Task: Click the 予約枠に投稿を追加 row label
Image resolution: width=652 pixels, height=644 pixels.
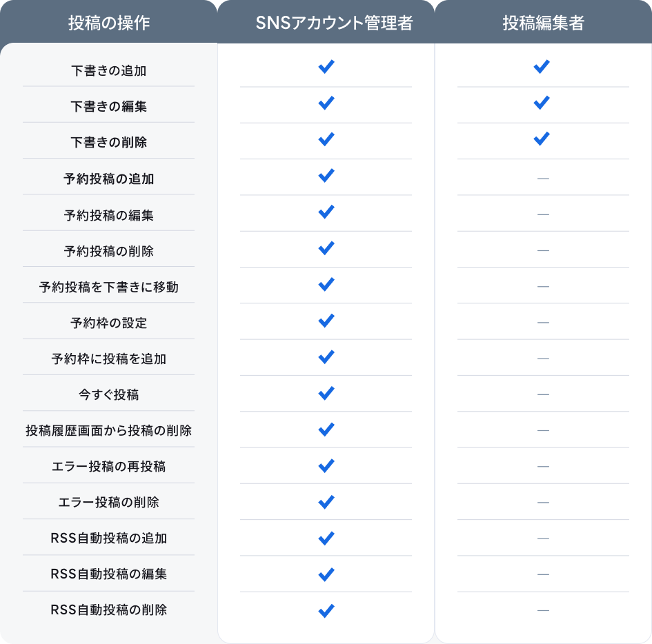Action: [109, 359]
